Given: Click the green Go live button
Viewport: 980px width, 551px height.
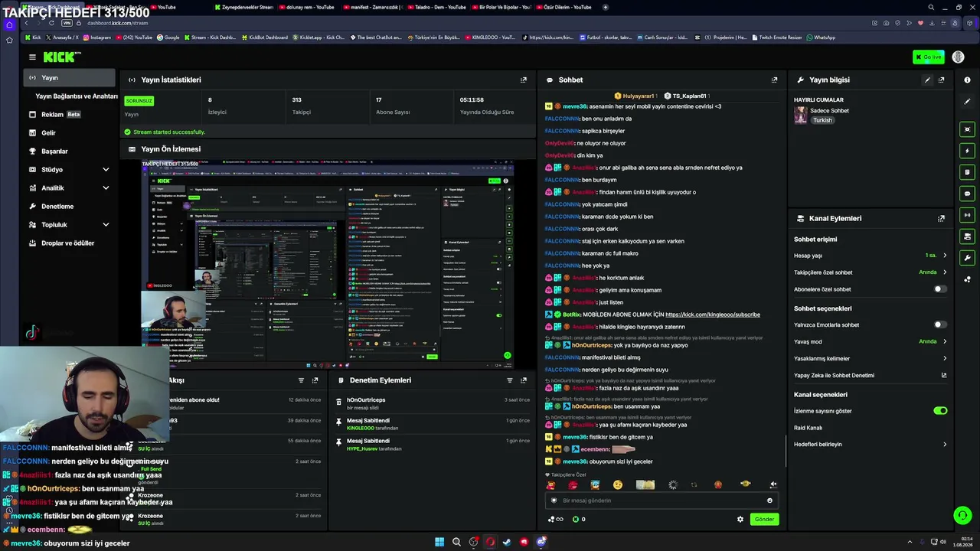Looking at the screenshot, I should [929, 57].
